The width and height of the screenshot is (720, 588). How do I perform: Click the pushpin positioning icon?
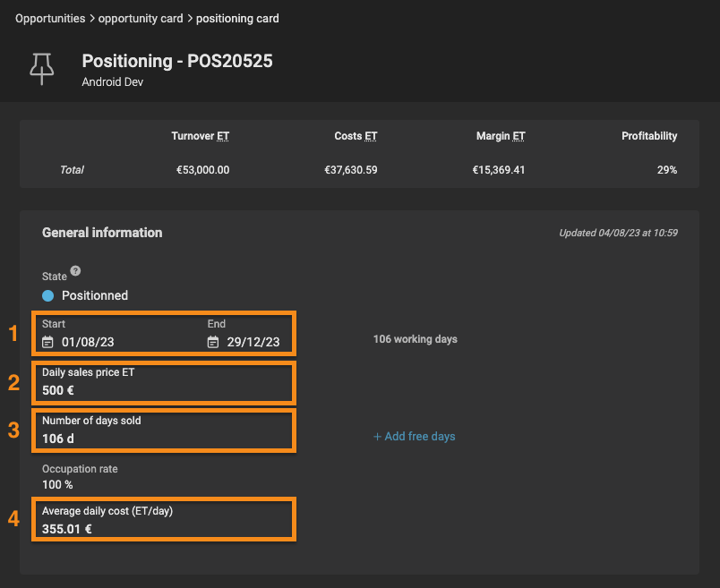[x=42, y=69]
